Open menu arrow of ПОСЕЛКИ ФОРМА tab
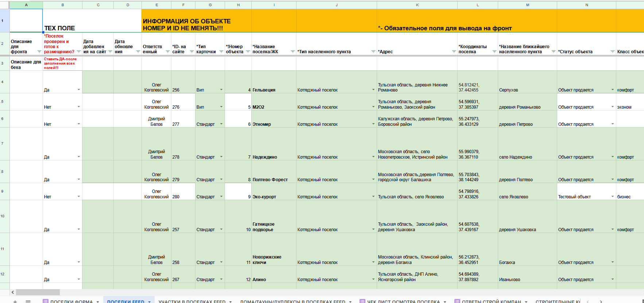Image resolution: width=644 pixels, height=303 pixels. click(x=98, y=302)
